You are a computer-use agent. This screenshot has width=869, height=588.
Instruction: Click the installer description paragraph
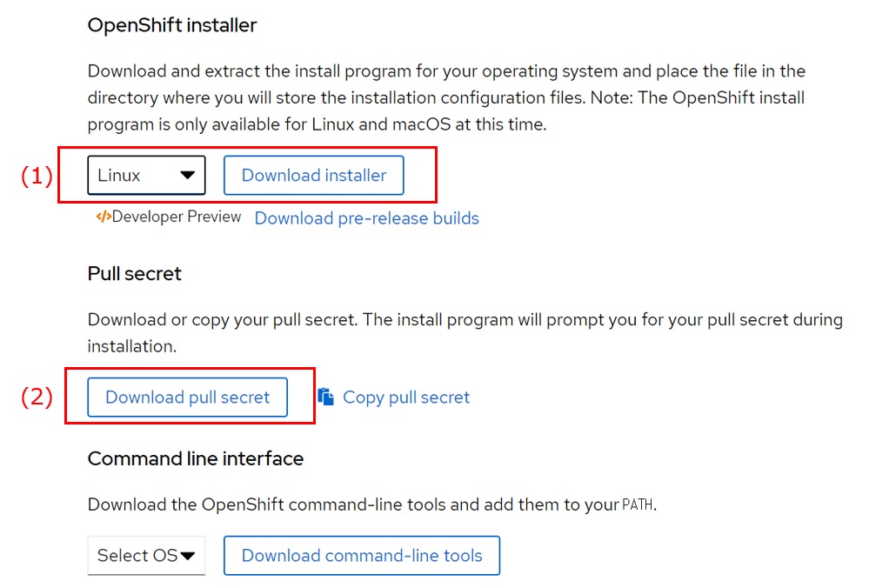[446, 97]
